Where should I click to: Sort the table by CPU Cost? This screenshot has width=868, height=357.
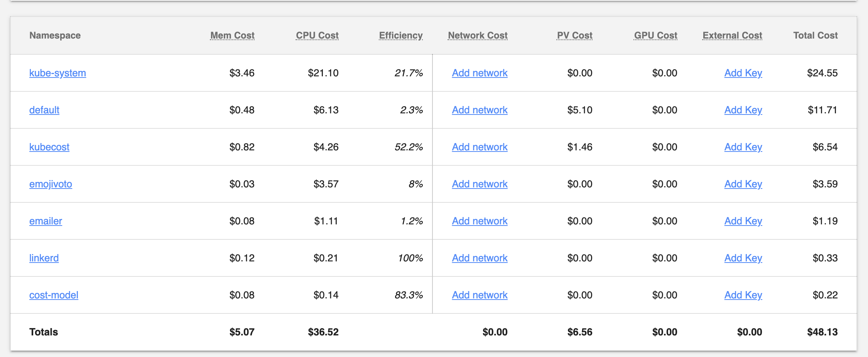317,35
